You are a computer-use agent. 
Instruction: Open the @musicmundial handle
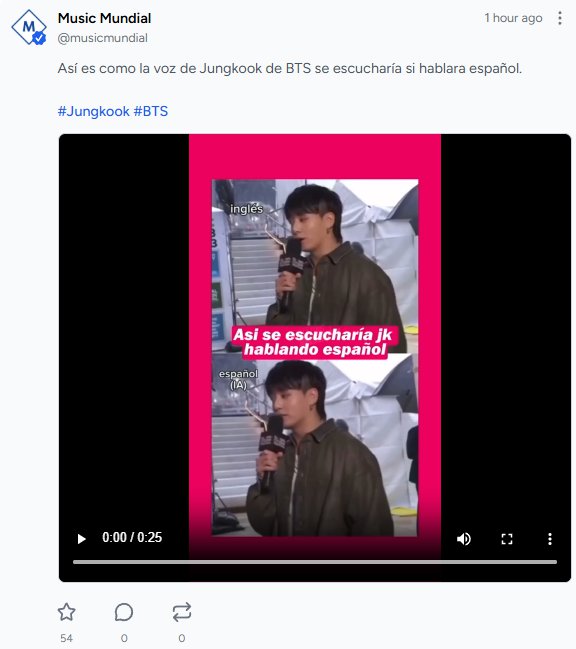pyautogui.click(x=102, y=38)
